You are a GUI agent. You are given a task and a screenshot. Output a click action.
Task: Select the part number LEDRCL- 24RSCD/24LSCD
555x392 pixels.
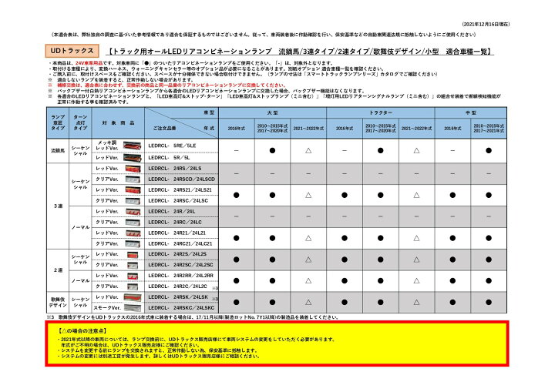[182, 179]
